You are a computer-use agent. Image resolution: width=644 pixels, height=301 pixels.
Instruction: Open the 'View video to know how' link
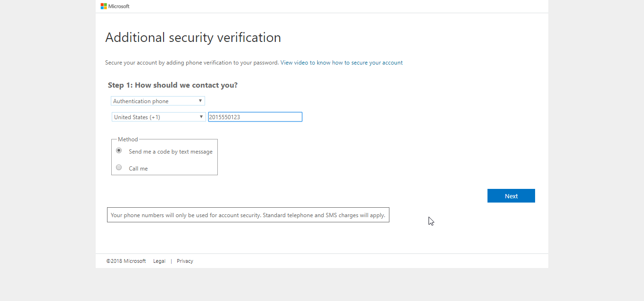point(341,63)
